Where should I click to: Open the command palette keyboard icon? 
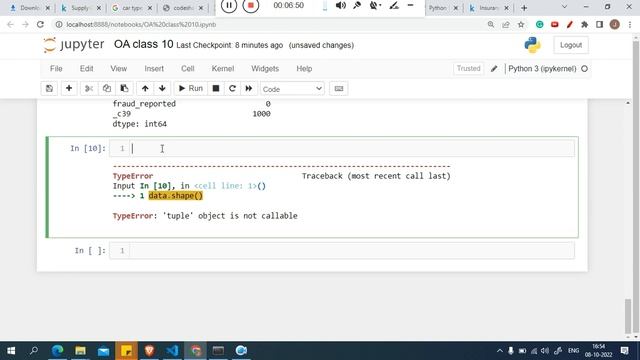click(x=339, y=89)
